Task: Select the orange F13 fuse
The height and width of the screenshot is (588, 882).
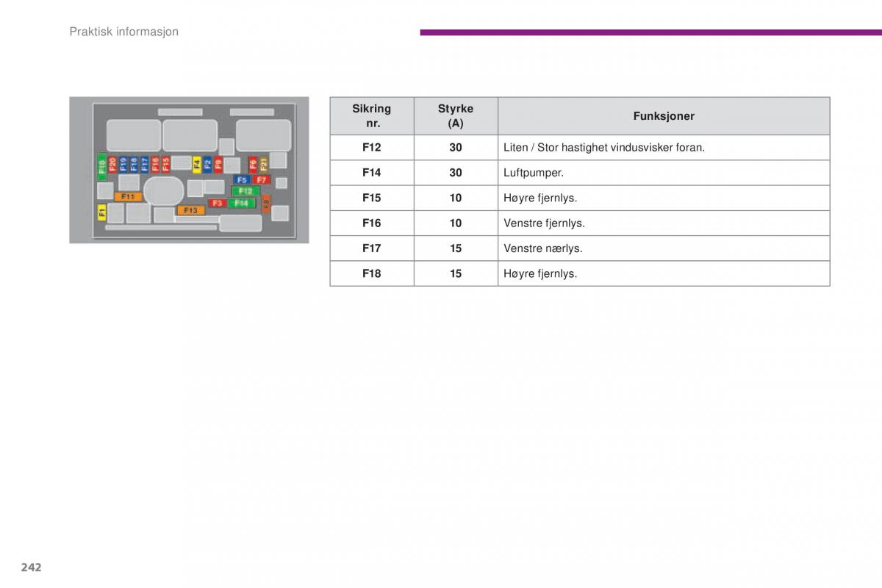Action: pyautogui.click(x=190, y=210)
